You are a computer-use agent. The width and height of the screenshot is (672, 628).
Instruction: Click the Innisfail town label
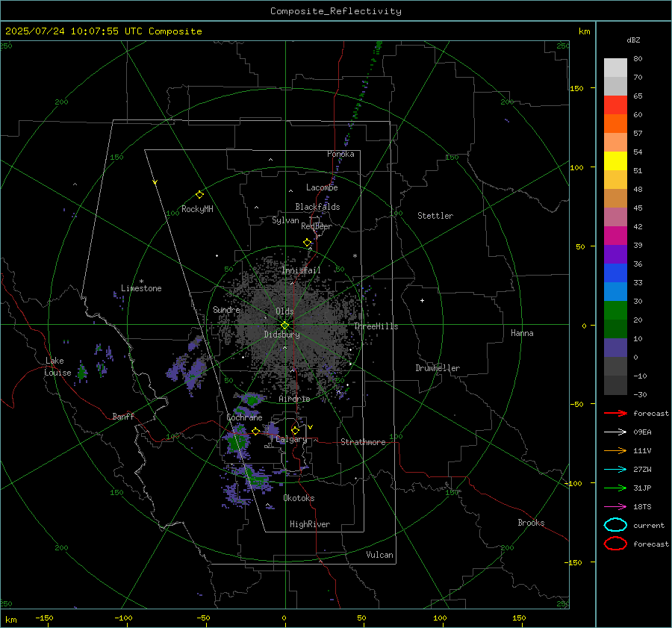coord(302,270)
